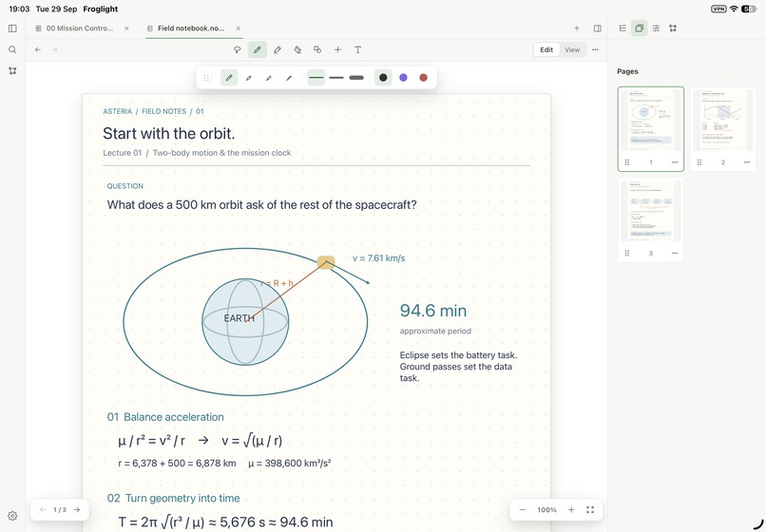
Task: Open the VPN status indicator
Action: pos(718,9)
